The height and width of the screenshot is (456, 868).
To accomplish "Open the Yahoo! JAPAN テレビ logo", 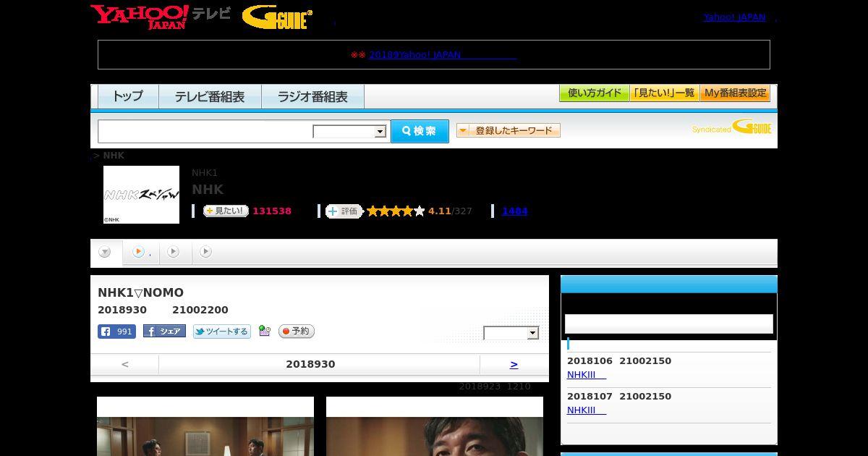I will (x=161, y=17).
